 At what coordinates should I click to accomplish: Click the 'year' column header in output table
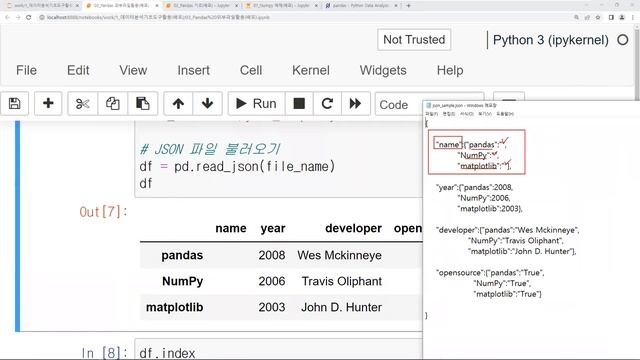click(273, 228)
